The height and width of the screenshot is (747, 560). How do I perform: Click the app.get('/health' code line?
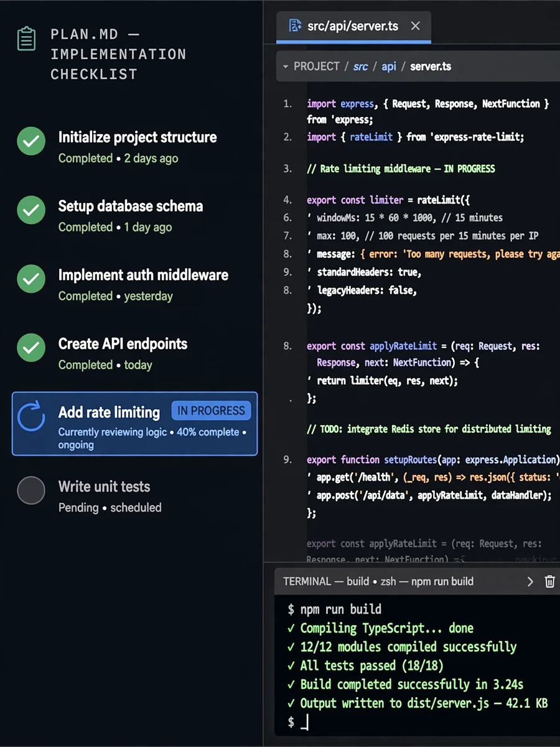433,477
